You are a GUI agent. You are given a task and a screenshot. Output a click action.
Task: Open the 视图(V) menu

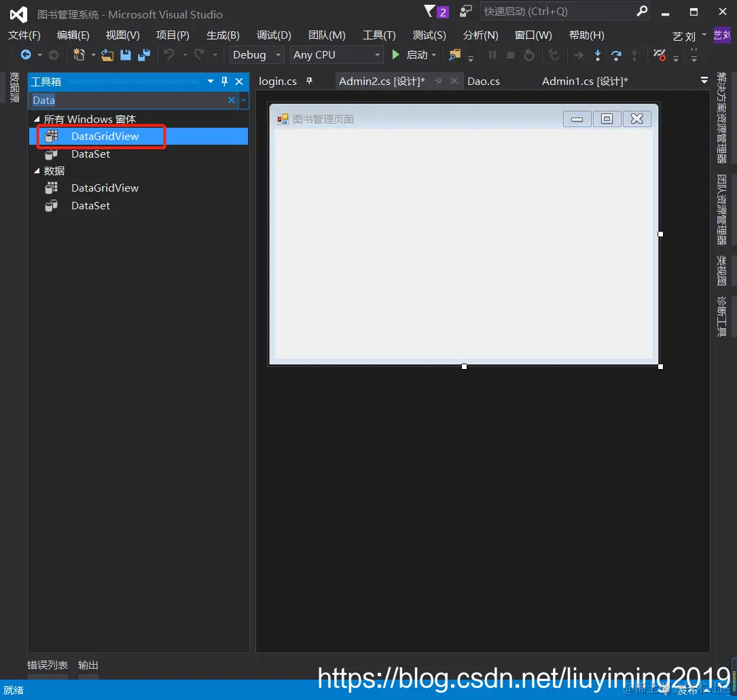(x=123, y=35)
